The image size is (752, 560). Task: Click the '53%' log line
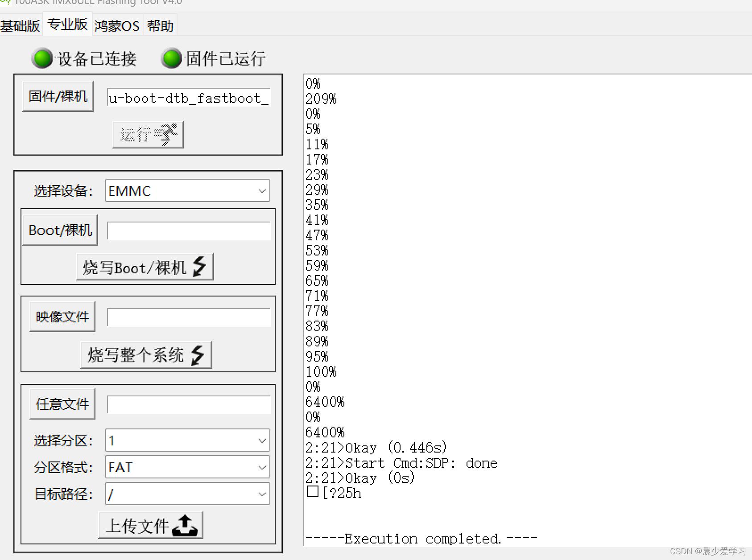click(x=317, y=251)
